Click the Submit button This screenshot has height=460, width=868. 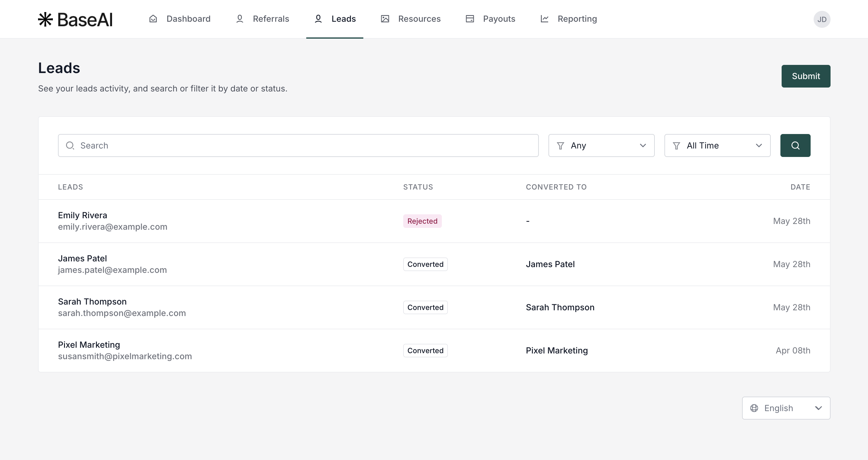tap(806, 76)
